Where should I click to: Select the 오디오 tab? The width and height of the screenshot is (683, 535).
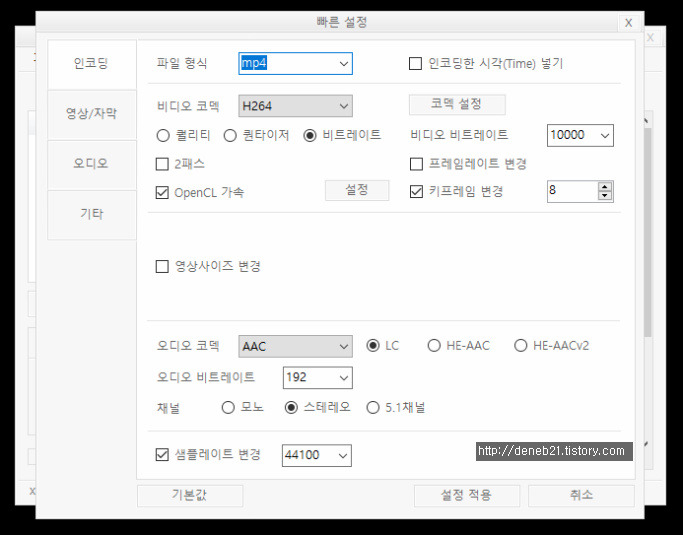(91, 164)
